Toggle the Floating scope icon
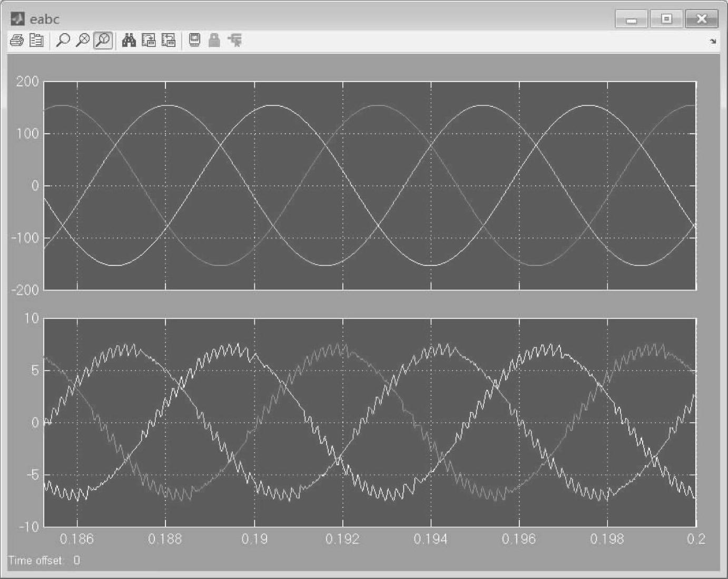 point(194,41)
